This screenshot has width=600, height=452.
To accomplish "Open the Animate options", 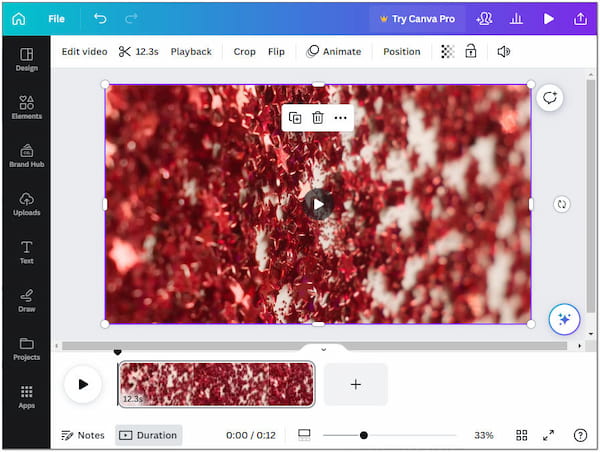I will [333, 52].
